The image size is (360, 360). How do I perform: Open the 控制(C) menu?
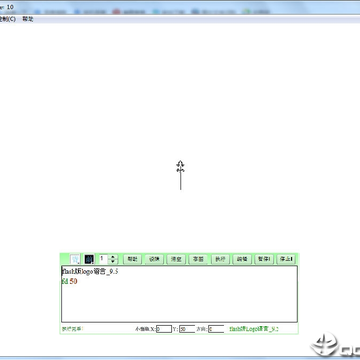7,19
